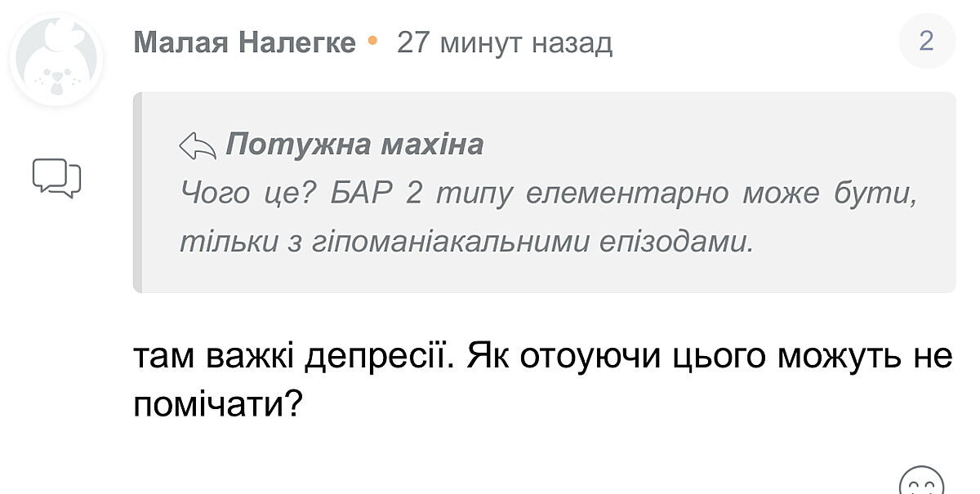Screen dimensions: 980x494
Task: Go to quoted author Потужна махіна
Action: click(354, 145)
